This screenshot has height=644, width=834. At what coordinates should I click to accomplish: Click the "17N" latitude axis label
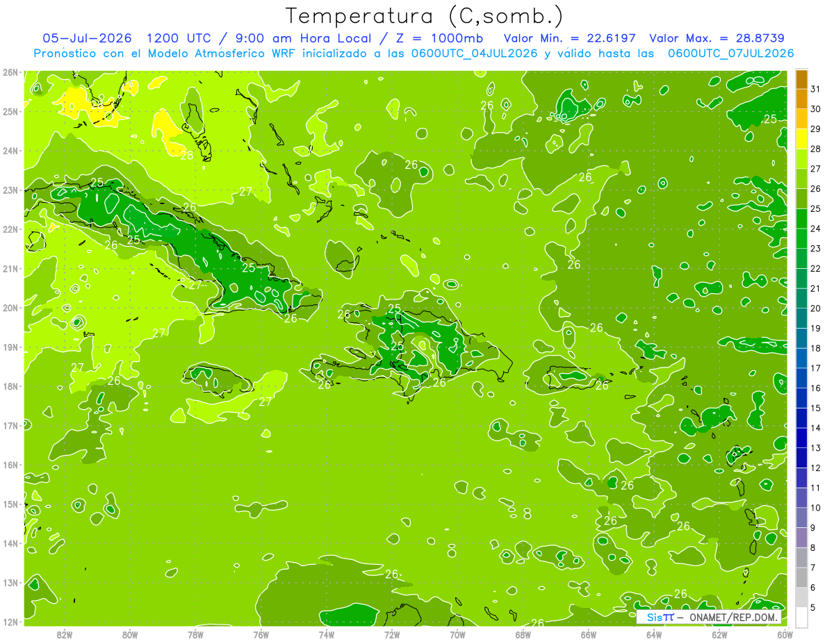point(10,426)
